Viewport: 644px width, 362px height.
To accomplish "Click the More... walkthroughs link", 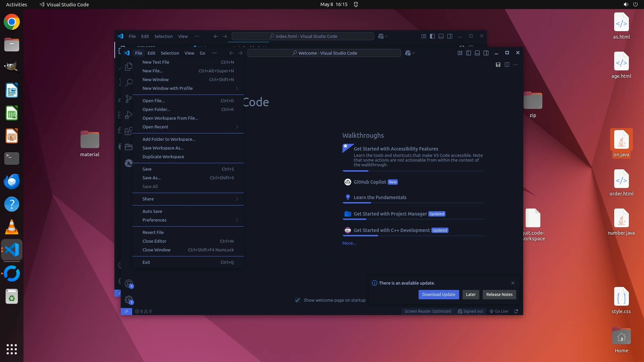I will coord(349,243).
